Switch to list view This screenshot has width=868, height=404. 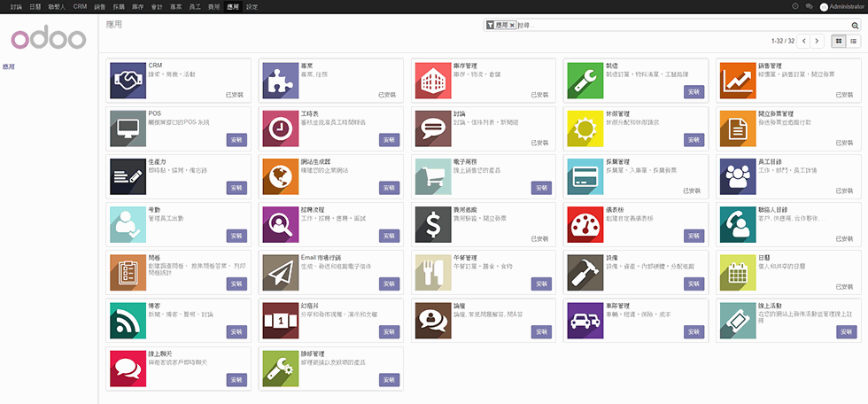[854, 41]
